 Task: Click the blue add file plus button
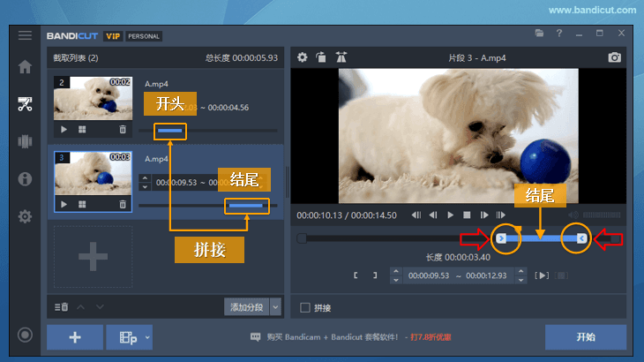click(74, 337)
